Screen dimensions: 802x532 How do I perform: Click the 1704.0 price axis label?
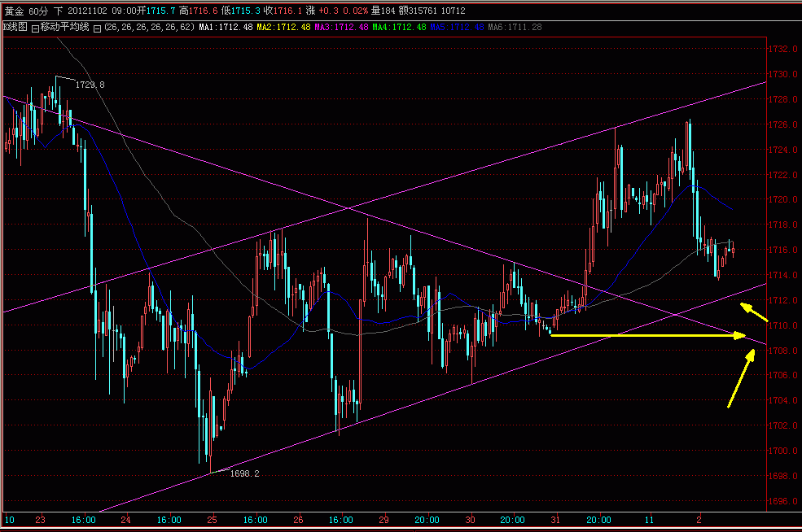pos(783,401)
